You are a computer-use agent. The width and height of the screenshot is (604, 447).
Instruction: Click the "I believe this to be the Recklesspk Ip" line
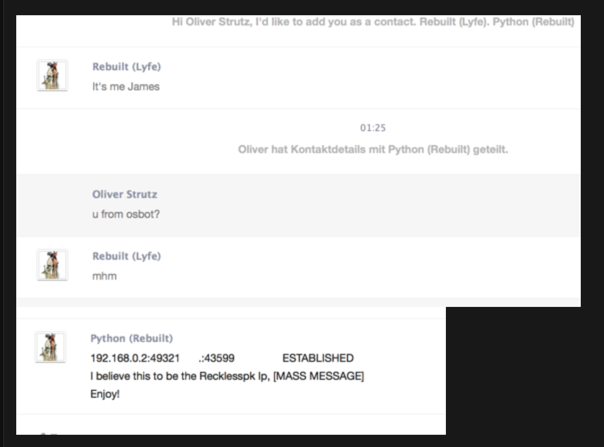180,376
